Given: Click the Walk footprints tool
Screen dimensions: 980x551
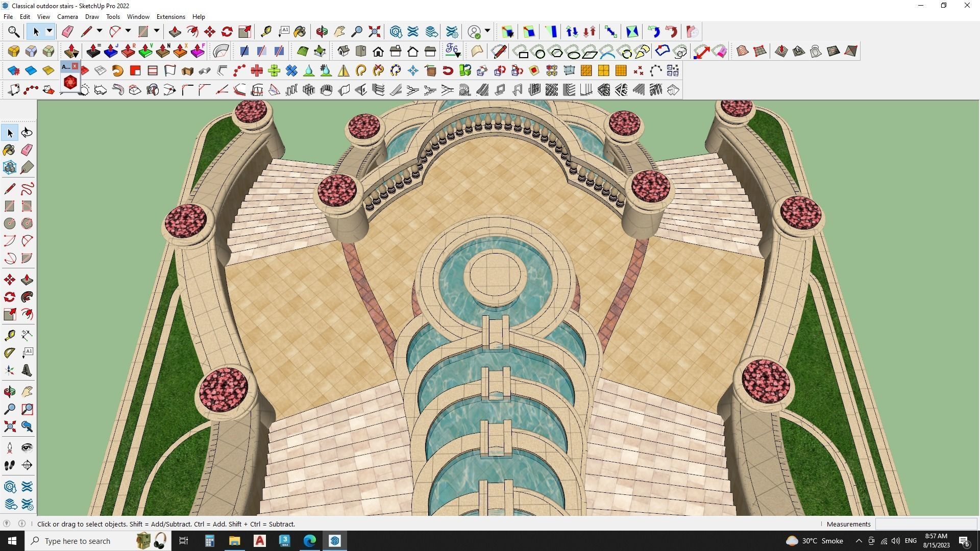Looking at the screenshot, I should tap(10, 465).
